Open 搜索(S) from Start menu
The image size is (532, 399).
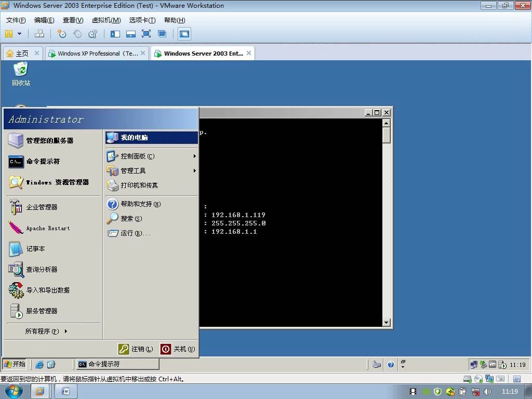coord(151,219)
